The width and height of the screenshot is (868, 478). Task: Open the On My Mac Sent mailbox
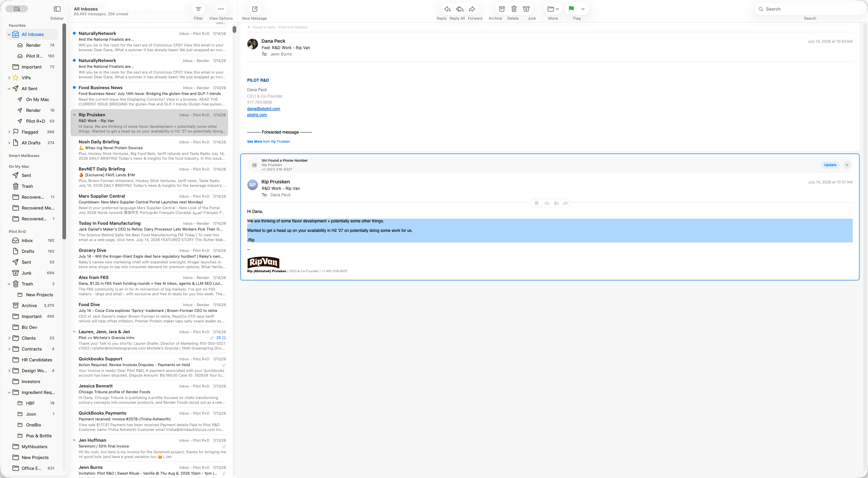point(33,176)
